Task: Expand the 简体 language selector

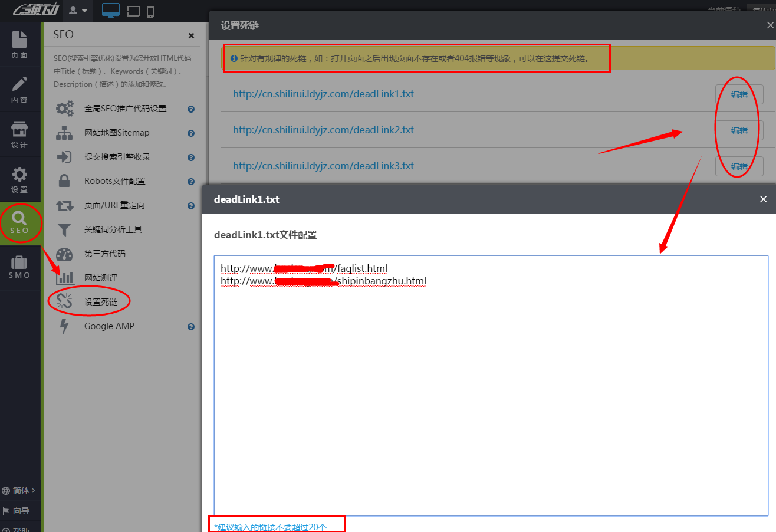Action: pyautogui.click(x=20, y=490)
